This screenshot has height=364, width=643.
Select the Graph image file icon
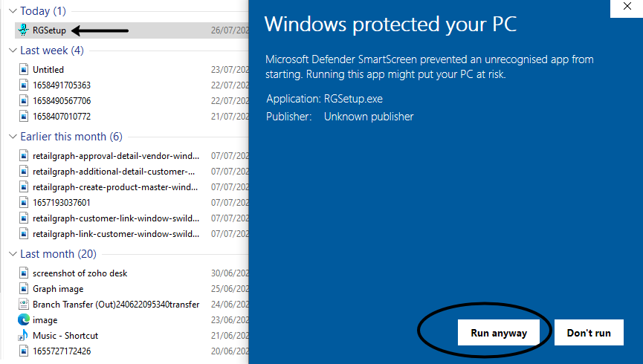(24, 288)
